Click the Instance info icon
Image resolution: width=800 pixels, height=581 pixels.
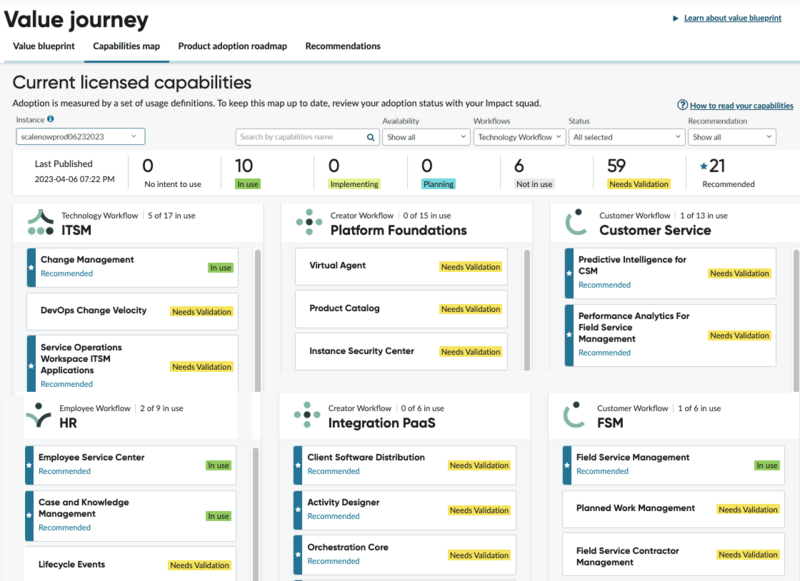pyautogui.click(x=51, y=119)
